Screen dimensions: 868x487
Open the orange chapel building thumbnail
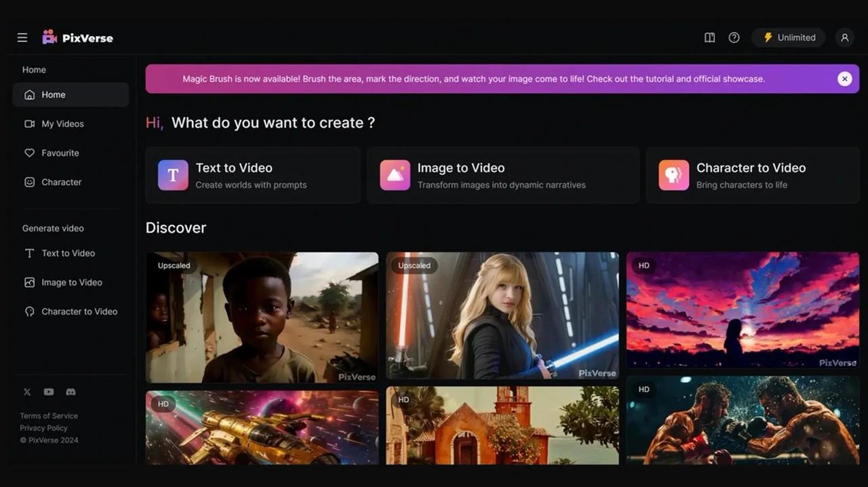pyautogui.click(x=502, y=425)
